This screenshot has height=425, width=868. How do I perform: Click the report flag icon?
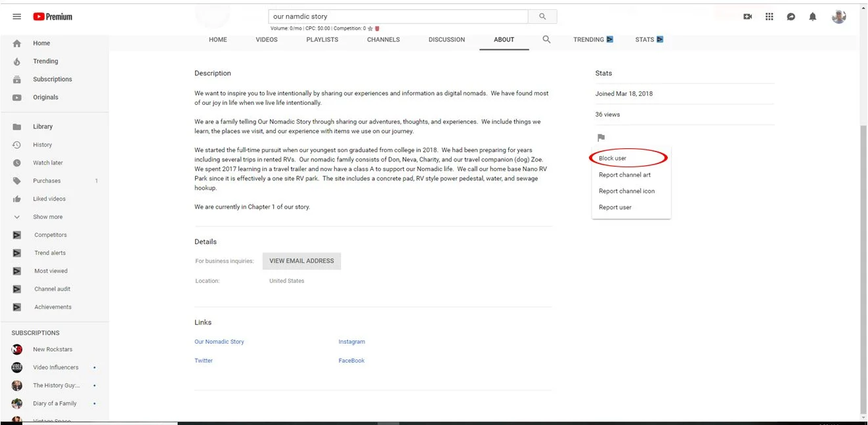[600, 138]
